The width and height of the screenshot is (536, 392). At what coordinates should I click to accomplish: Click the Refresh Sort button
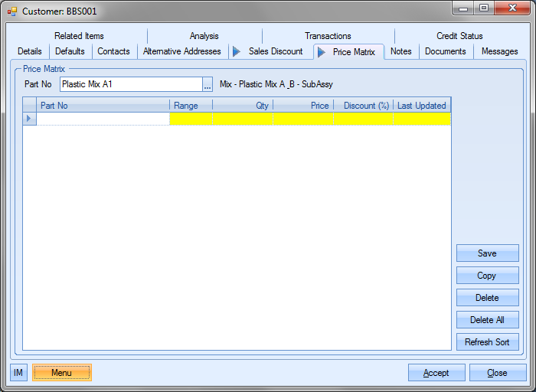pos(487,342)
